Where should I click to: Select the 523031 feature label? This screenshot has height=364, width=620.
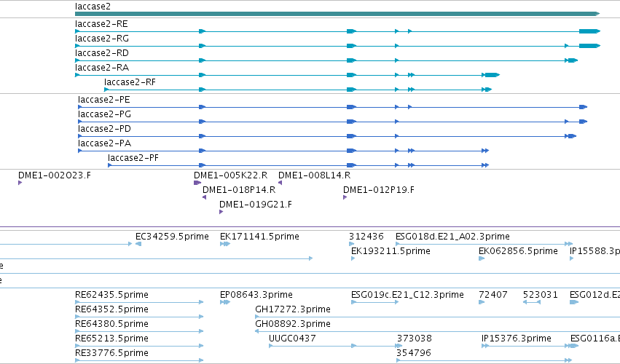point(540,295)
